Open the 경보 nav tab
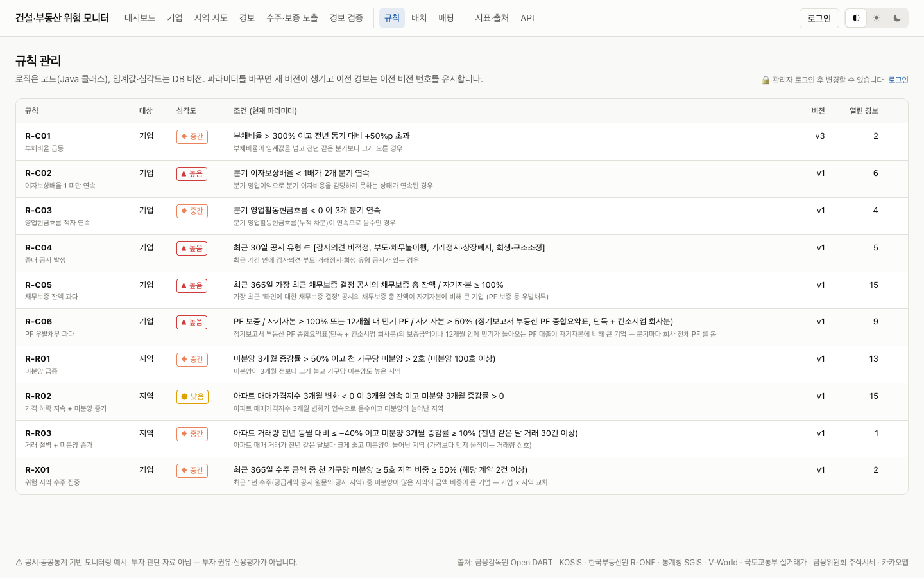 (247, 18)
